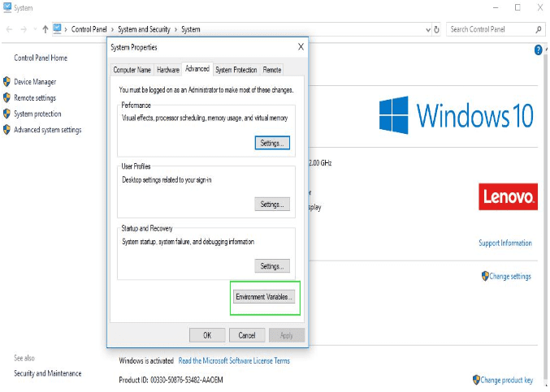The image size is (550, 392).
Task: Click the Search Control Panel field
Action: coord(496,29)
